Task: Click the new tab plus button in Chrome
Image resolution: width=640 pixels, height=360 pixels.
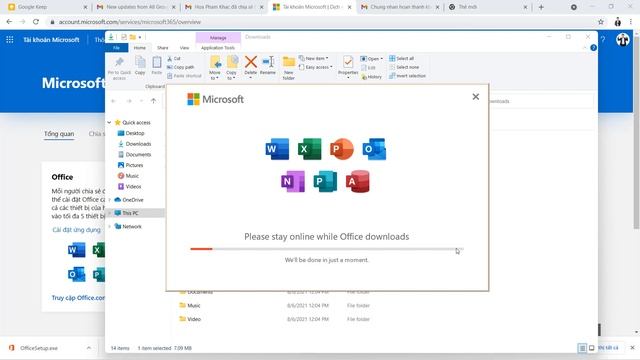Action: [x=541, y=7]
